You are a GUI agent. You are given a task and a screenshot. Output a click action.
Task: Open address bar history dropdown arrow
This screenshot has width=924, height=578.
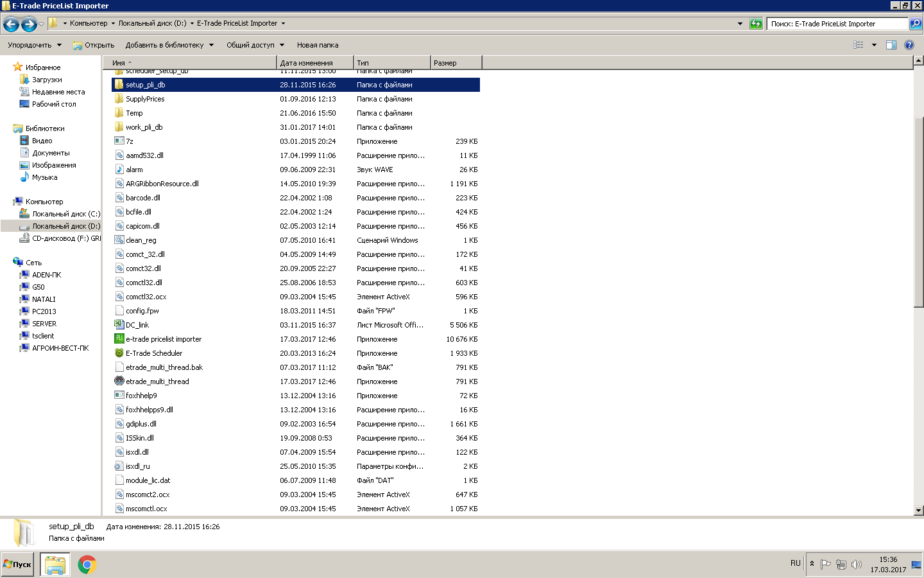tap(740, 24)
